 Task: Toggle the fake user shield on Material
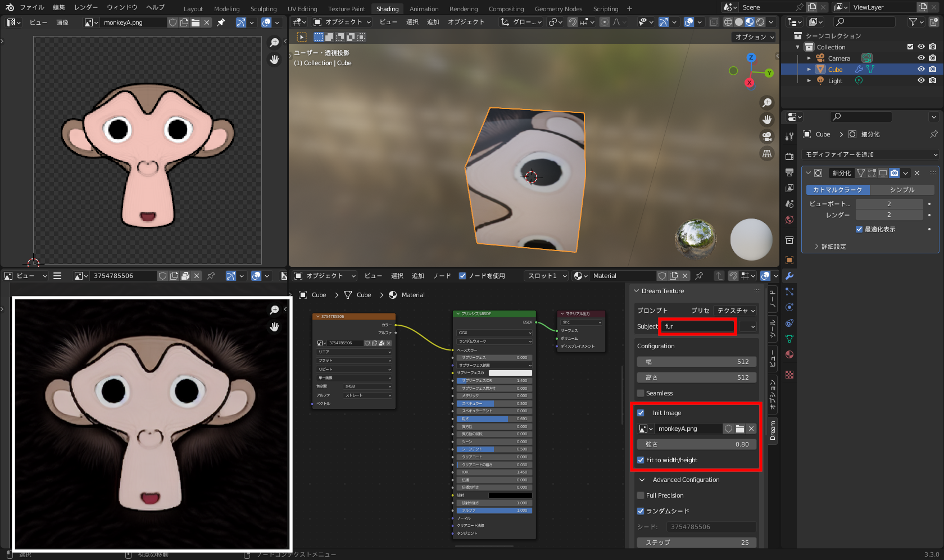click(662, 276)
